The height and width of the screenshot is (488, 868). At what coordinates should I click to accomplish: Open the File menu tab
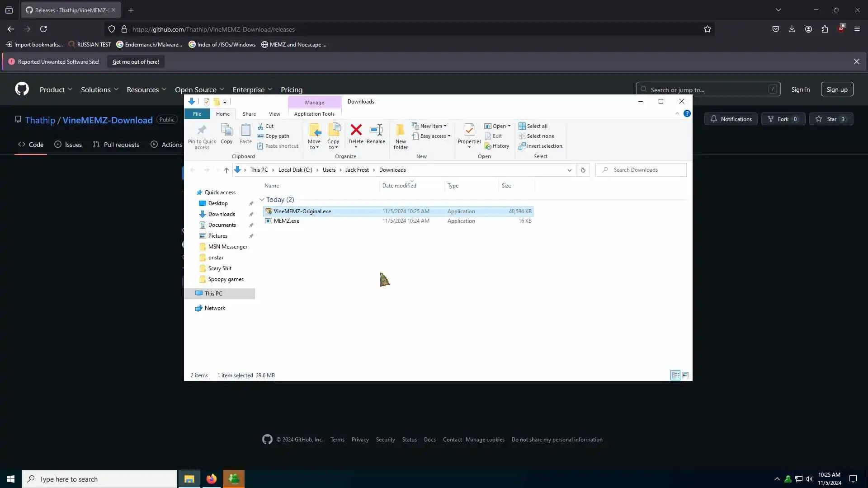pos(197,114)
